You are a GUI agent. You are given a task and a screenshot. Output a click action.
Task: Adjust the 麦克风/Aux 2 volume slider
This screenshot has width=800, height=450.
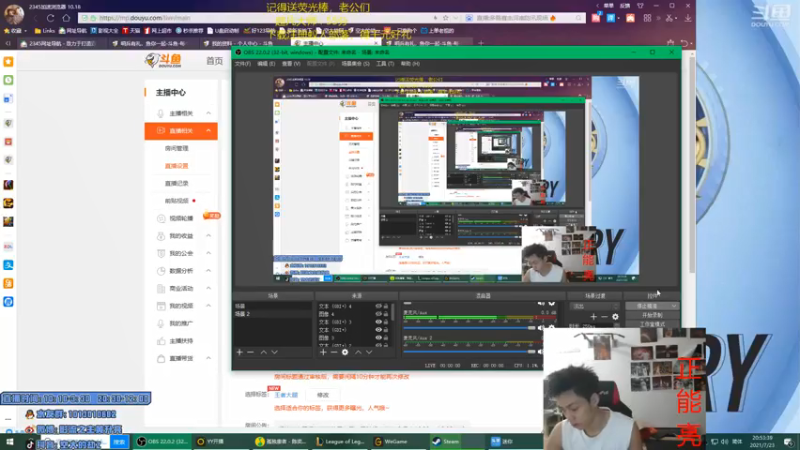click(x=469, y=352)
